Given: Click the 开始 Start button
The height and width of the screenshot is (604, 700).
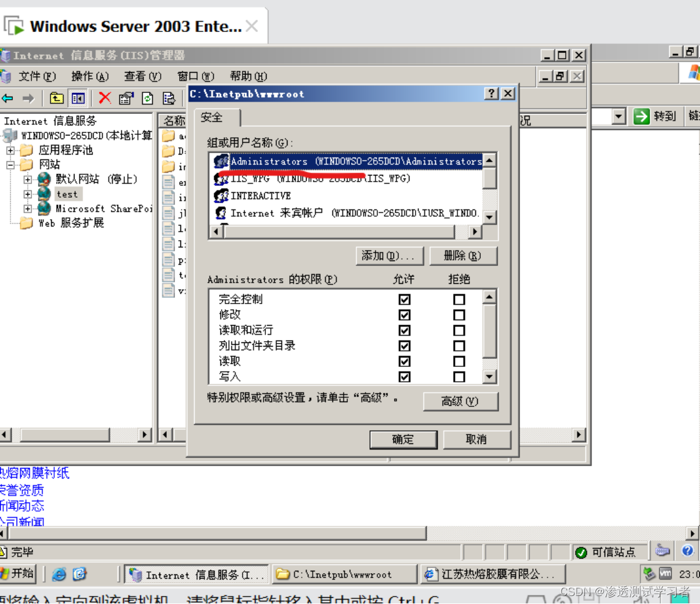Looking at the screenshot, I should (18, 573).
